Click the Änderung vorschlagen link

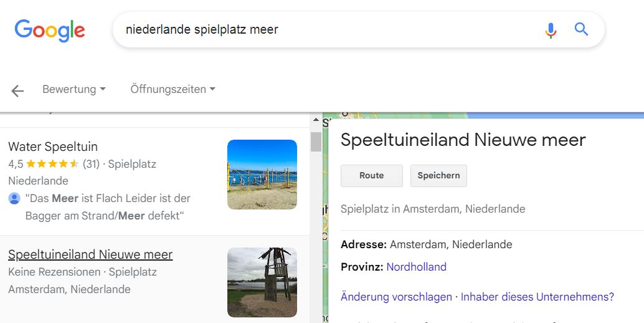point(396,297)
